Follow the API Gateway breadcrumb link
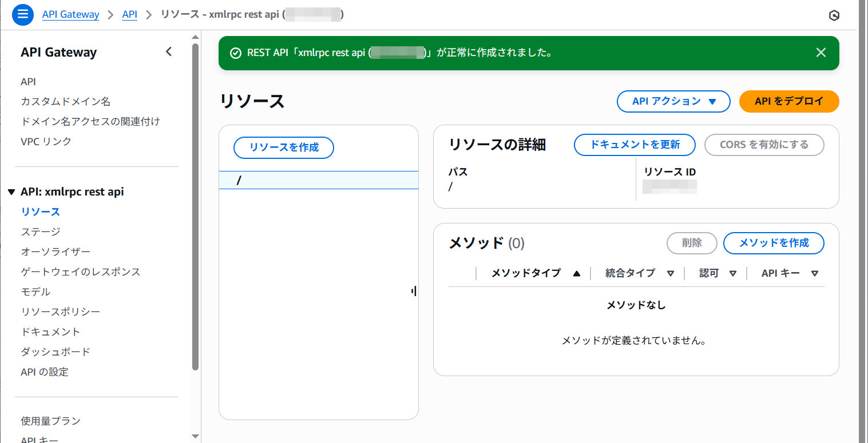 click(70, 15)
